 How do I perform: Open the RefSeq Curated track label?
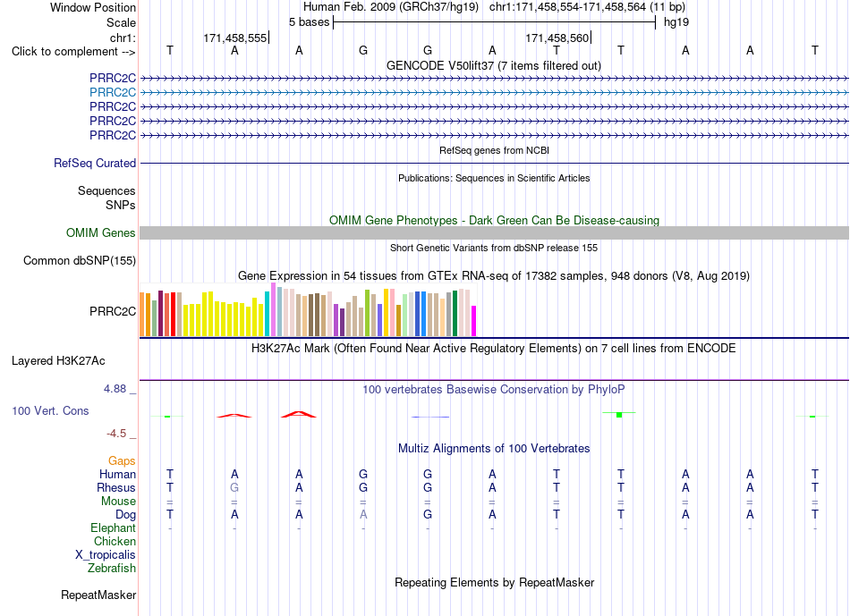click(x=95, y=163)
